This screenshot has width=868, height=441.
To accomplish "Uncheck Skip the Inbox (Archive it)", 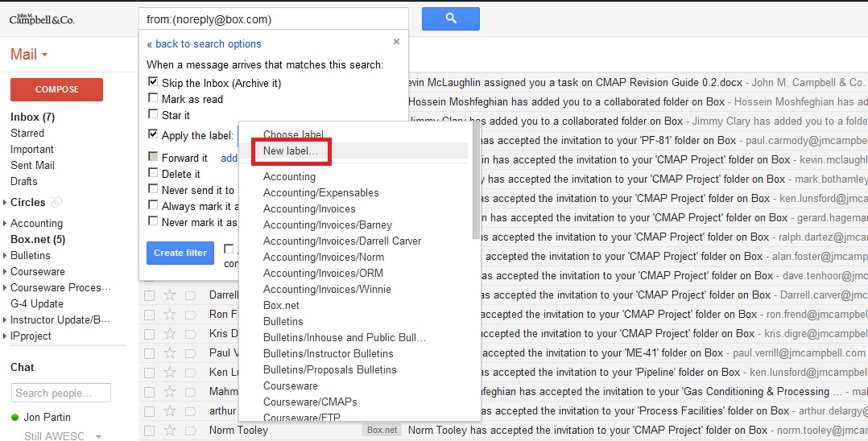I will [x=153, y=82].
